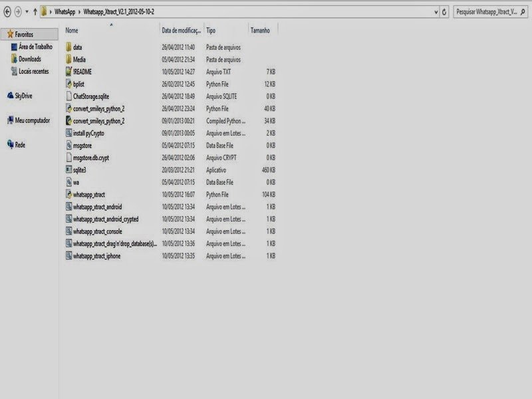
Task: Refresh the current folder view
Action: tap(444, 12)
